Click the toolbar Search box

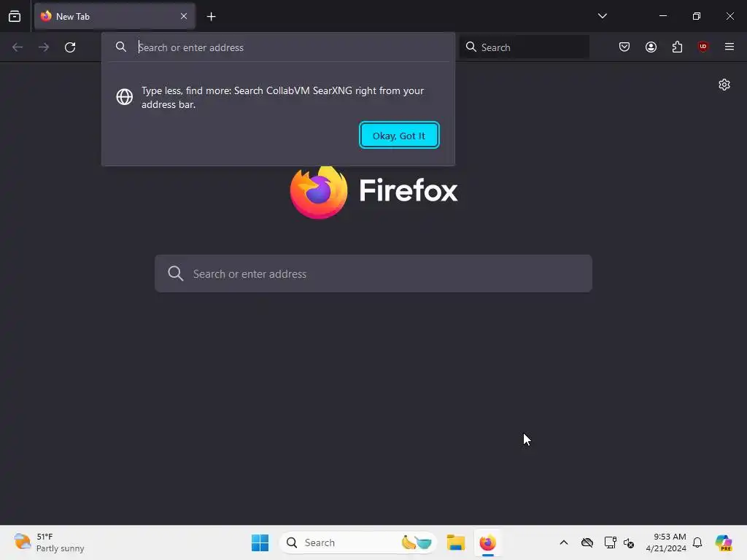pyautogui.click(x=525, y=47)
